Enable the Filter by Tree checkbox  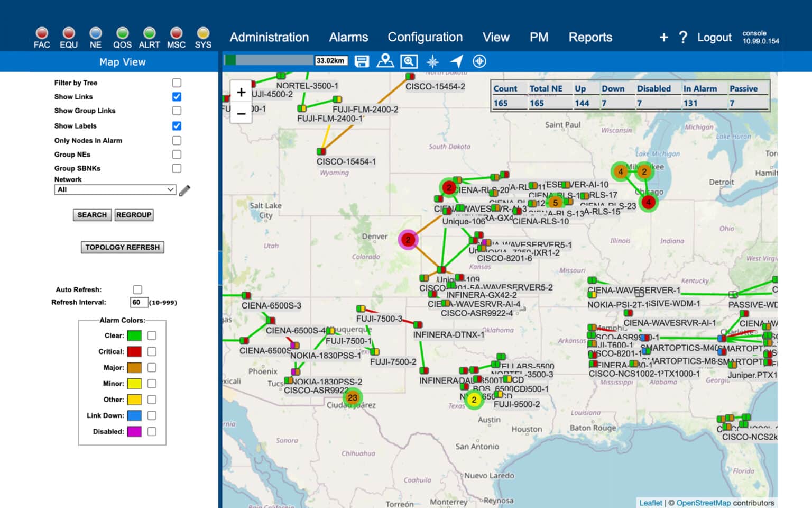click(177, 83)
